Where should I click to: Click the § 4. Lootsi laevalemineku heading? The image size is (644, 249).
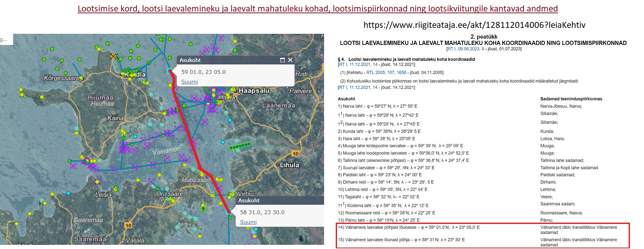click(x=406, y=59)
